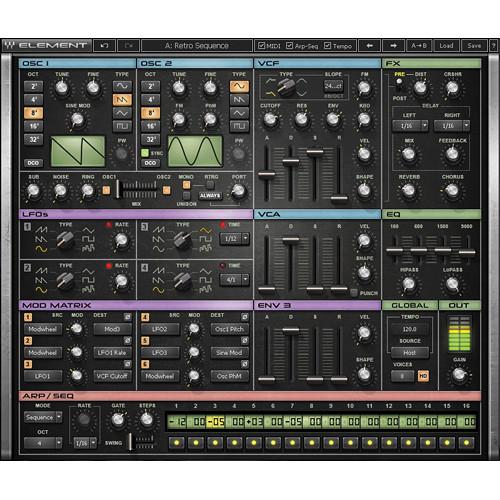The height and width of the screenshot is (500, 500).
Task: Open the Arp Mode Sequence dropdown
Action: pyautogui.click(x=43, y=417)
